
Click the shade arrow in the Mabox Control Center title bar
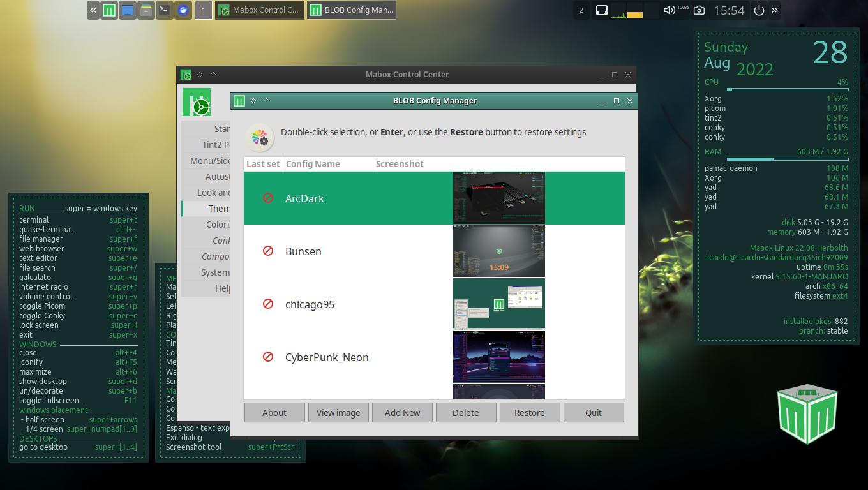213,74
